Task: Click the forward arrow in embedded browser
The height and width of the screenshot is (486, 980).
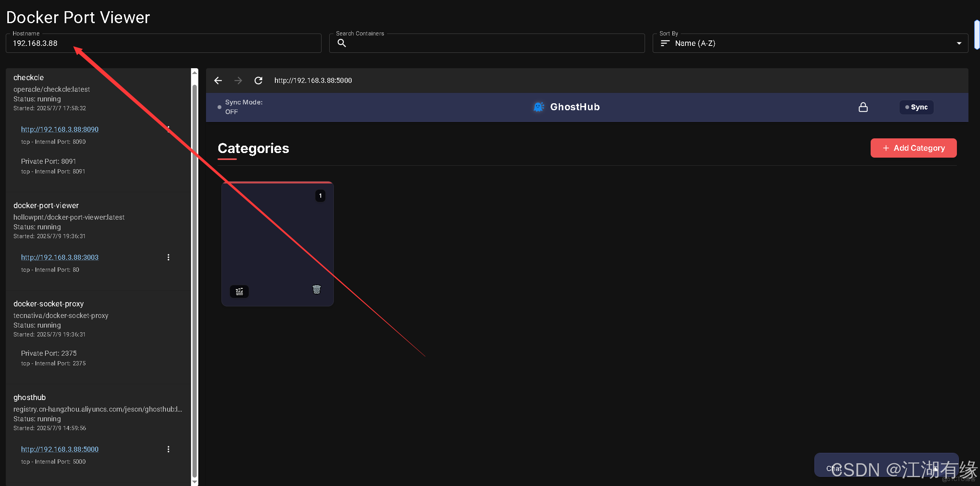Action: pyautogui.click(x=238, y=80)
